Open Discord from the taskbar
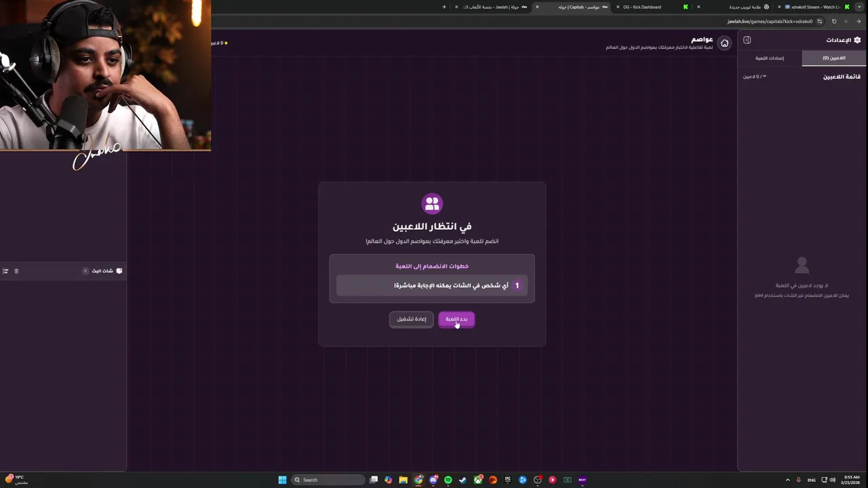 (433, 480)
